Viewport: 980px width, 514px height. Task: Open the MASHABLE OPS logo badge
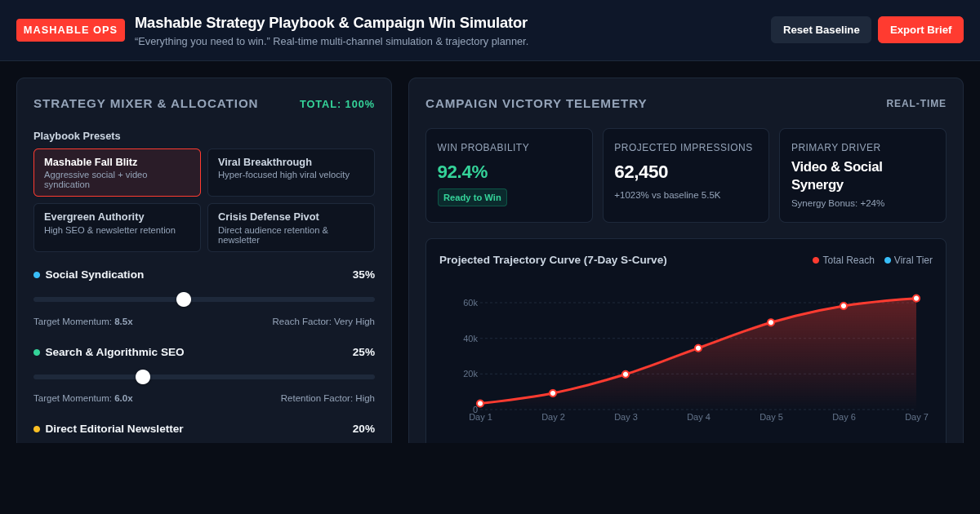click(x=70, y=30)
